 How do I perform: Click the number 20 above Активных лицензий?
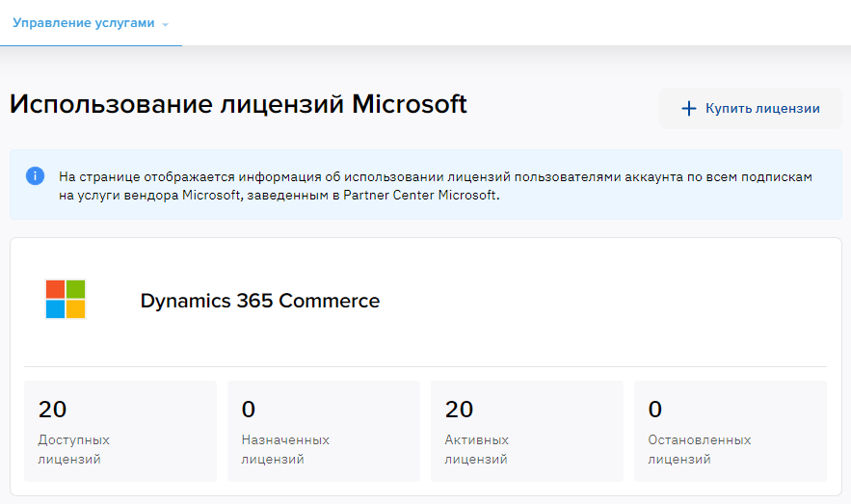pos(459,409)
